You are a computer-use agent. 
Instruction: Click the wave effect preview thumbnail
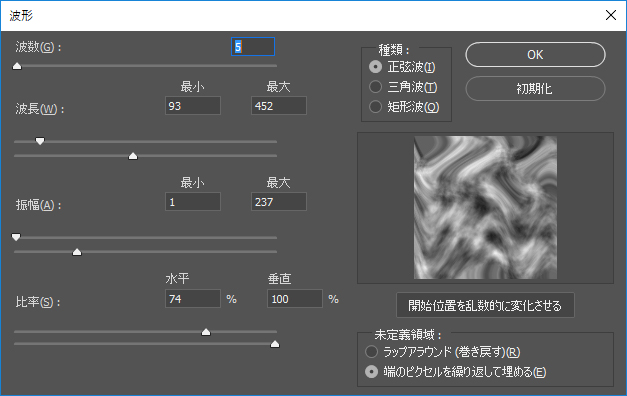[x=485, y=207]
